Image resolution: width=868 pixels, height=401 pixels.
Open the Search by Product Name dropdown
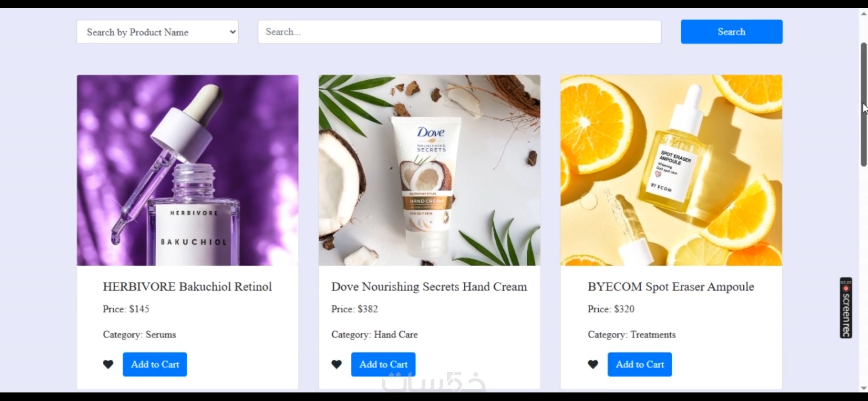click(158, 32)
